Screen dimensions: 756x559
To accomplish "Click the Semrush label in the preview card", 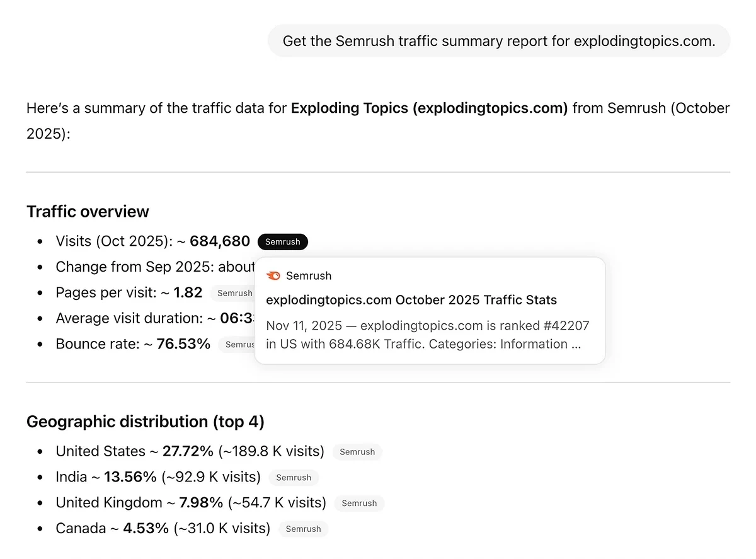I will (x=309, y=275).
